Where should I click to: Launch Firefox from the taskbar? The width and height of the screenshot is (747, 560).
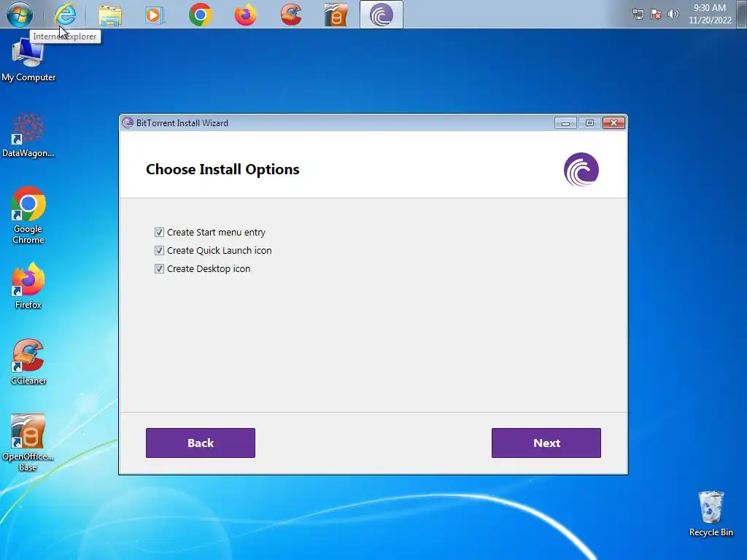(245, 15)
